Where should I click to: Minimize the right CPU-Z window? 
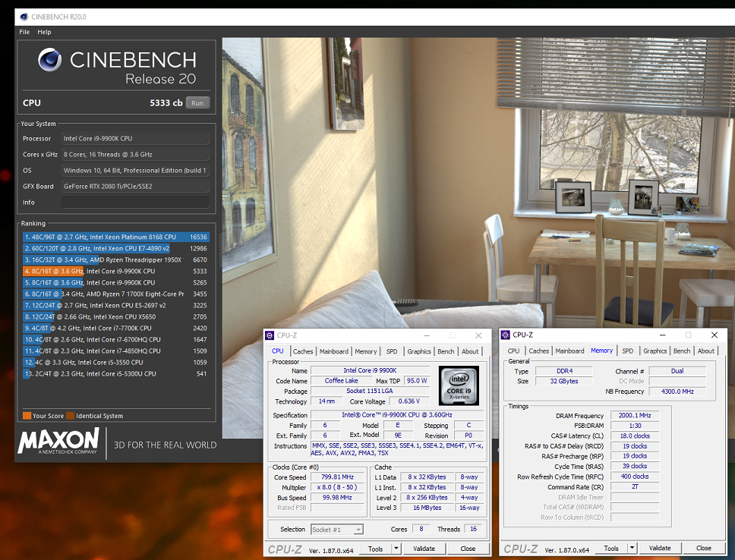point(663,335)
